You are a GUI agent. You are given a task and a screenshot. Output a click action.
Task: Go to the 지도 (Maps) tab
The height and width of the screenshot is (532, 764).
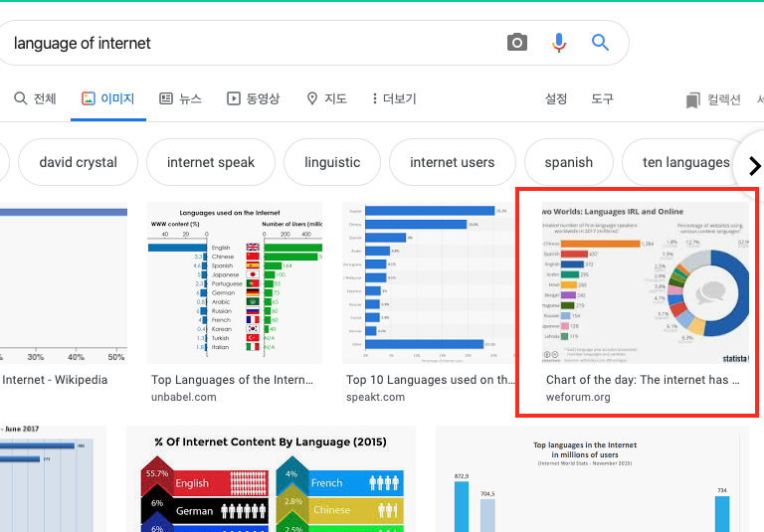(326, 98)
